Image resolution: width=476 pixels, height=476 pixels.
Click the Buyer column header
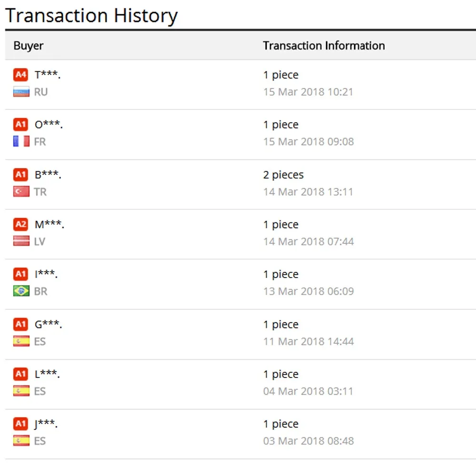[x=29, y=46]
